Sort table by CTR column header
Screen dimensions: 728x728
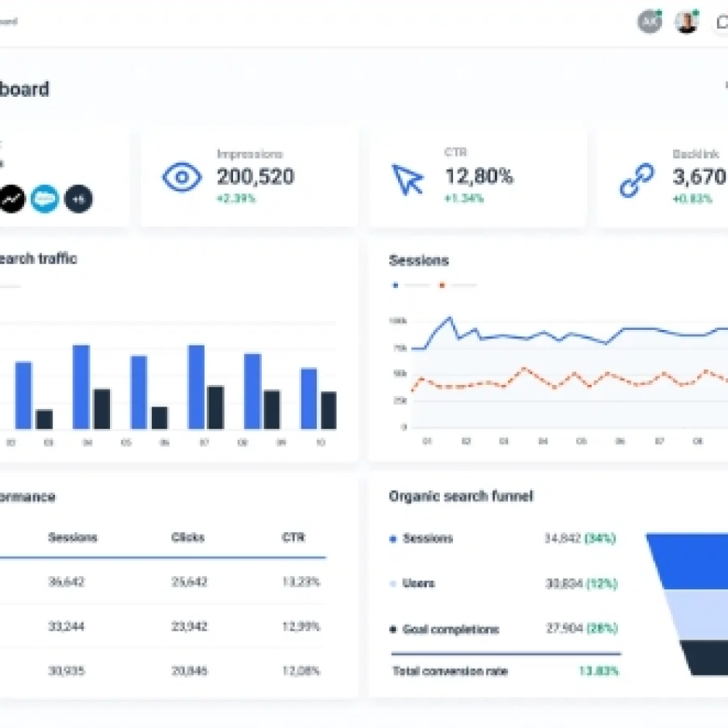[x=294, y=537]
